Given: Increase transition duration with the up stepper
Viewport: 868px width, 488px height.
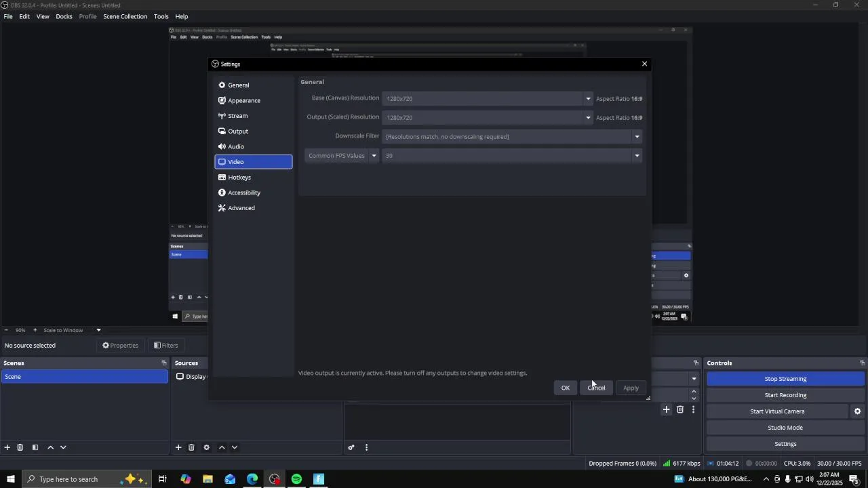Looking at the screenshot, I should tap(694, 391).
